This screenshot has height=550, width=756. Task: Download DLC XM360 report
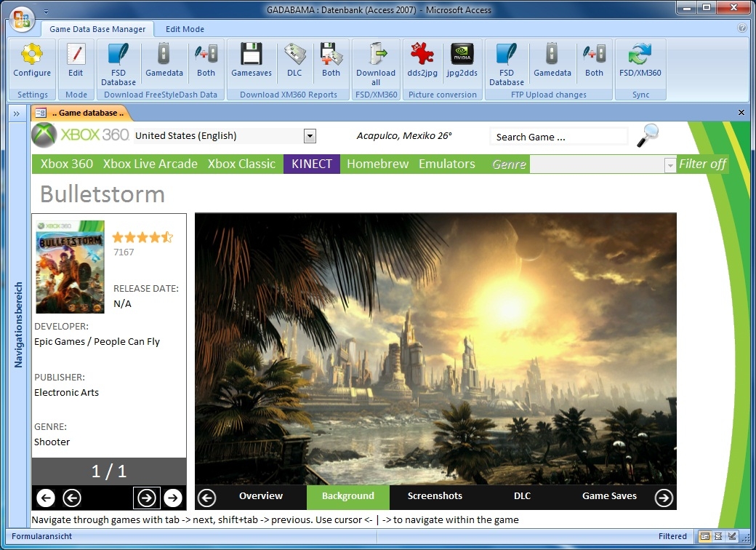pos(294,60)
